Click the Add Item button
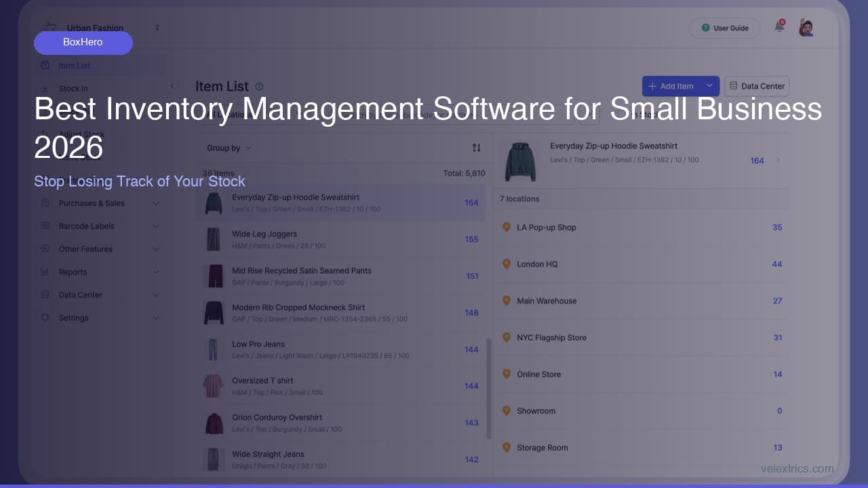 click(671, 86)
